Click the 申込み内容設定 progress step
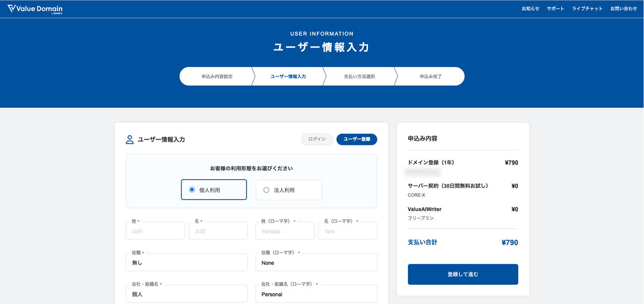The width and height of the screenshot is (644, 304). pyautogui.click(x=217, y=77)
